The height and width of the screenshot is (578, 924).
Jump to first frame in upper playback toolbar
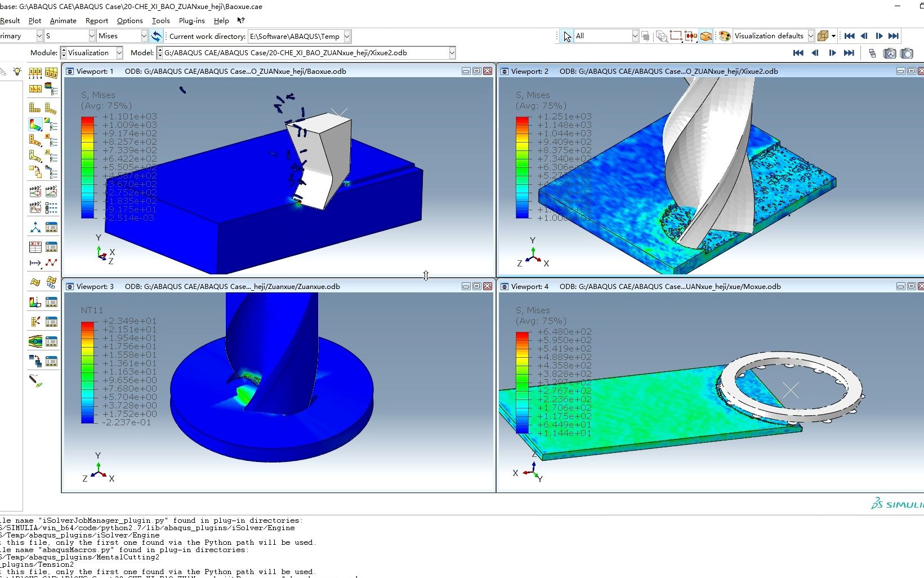(x=850, y=36)
